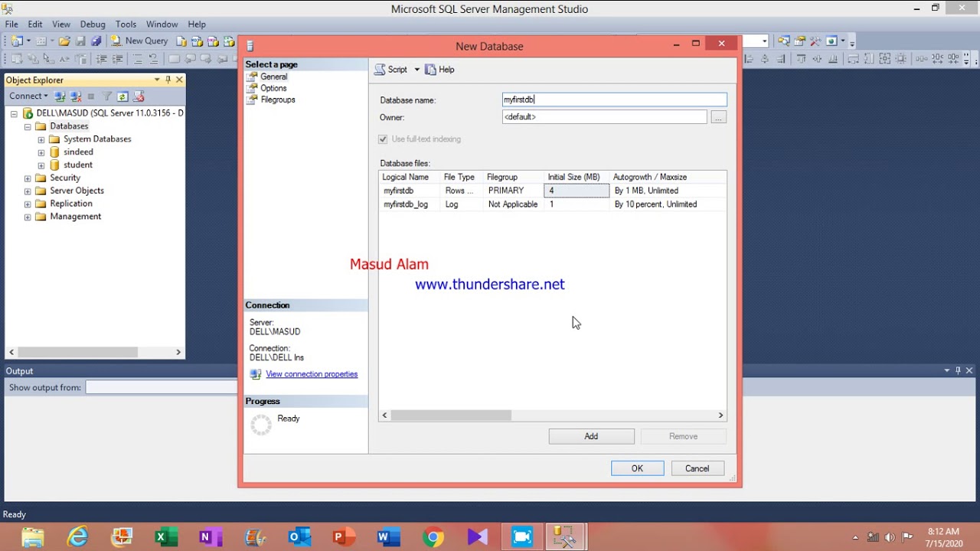This screenshot has height=551, width=980.
Task: Click the Analysis Services MDX Query icon
Action: 197,41
